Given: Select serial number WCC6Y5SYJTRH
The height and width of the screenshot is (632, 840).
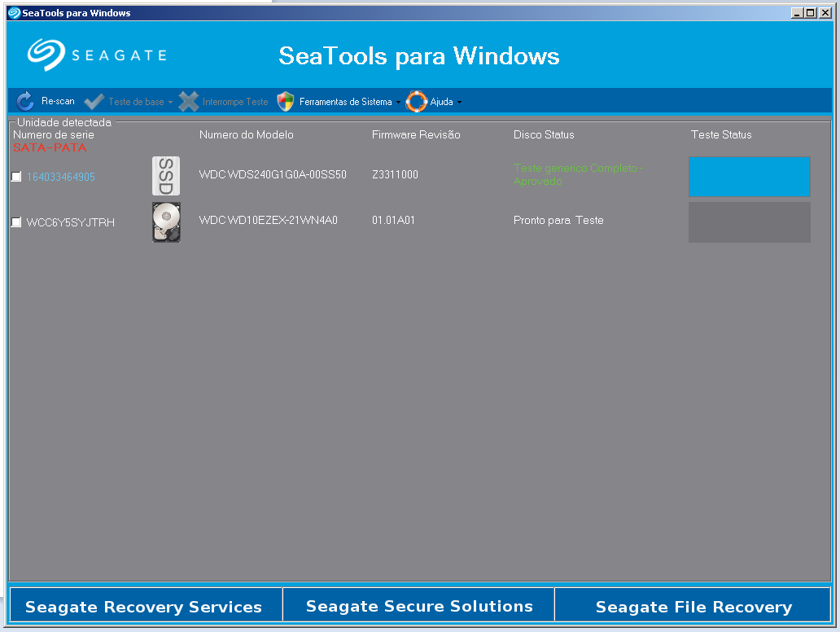Looking at the screenshot, I should [x=70, y=222].
